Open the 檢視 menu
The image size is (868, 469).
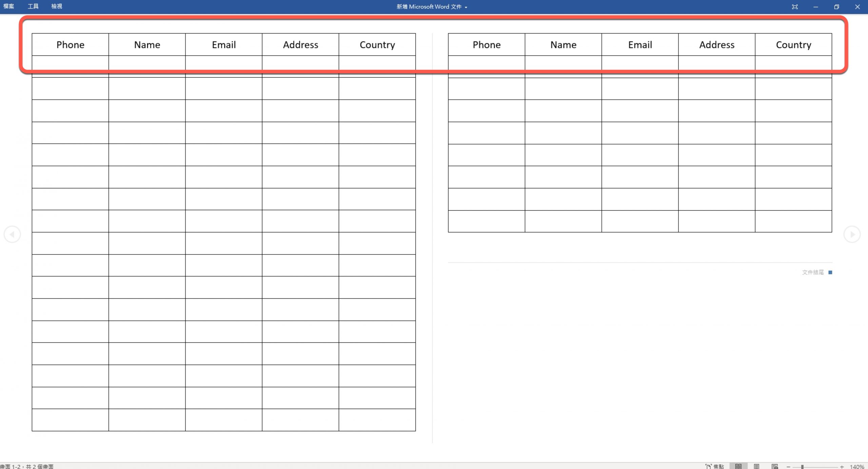[x=57, y=6]
